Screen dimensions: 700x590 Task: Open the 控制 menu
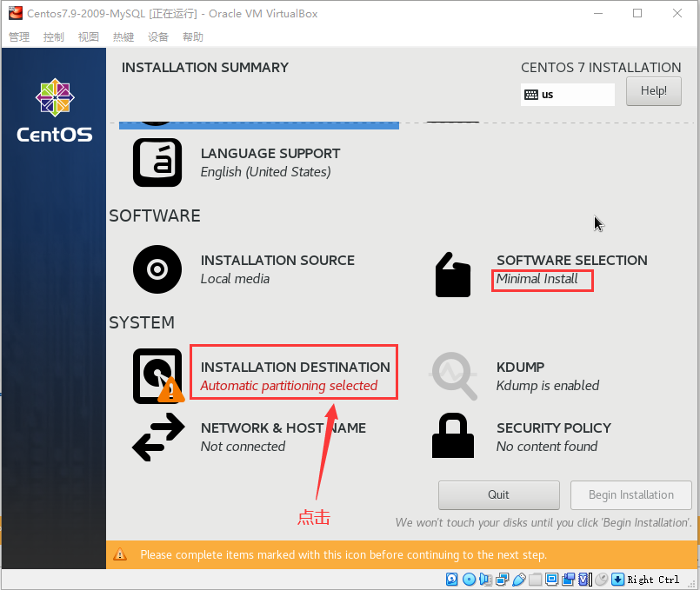pyautogui.click(x=54, y=37)
